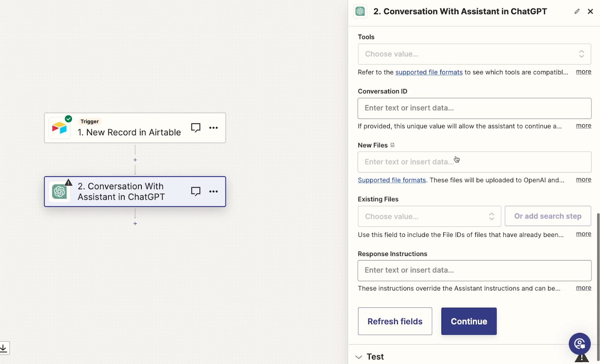The height and width of the screenshot is (364, 600).
Task: Click the Airtable icon in the trigger step
Action: coord(59,128)
